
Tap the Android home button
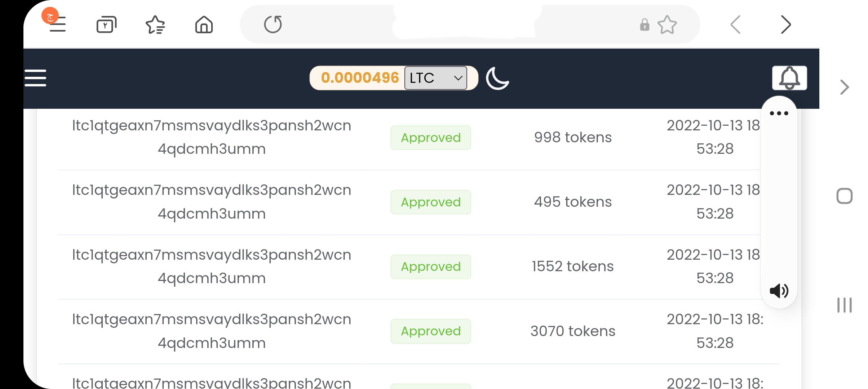[x=844, y=196]
